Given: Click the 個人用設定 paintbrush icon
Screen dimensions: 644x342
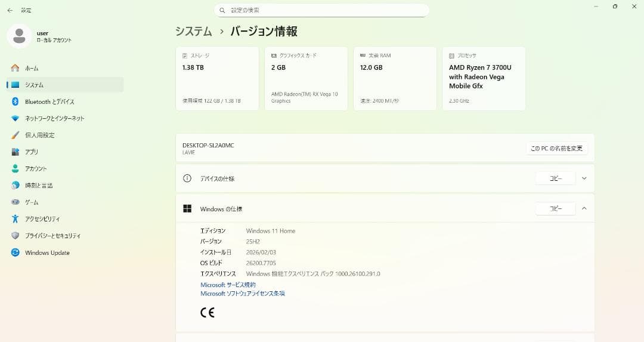Looking at the screenshot, I should click(15, 135).
